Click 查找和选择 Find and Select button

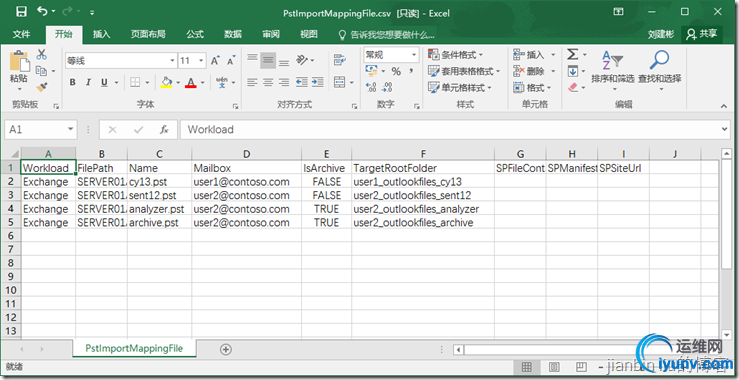click(x=660, y=71)
